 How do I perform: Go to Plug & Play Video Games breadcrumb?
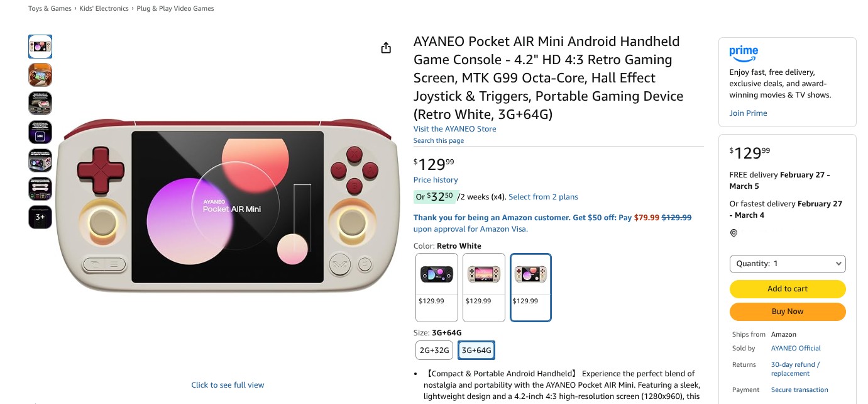click(176, 9)
